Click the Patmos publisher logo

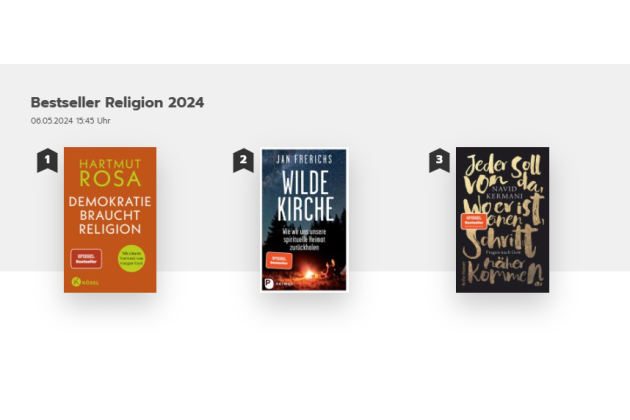[x=279, y=284]
